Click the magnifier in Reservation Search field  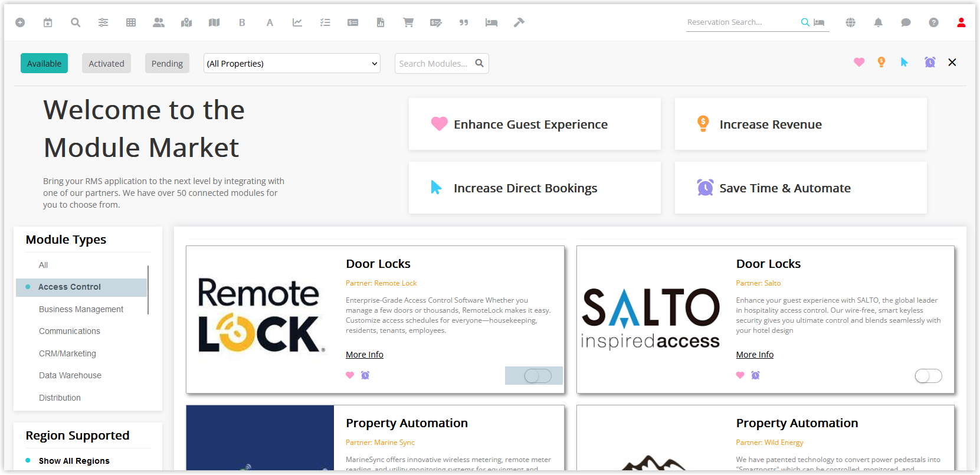(x=805, y=22)
